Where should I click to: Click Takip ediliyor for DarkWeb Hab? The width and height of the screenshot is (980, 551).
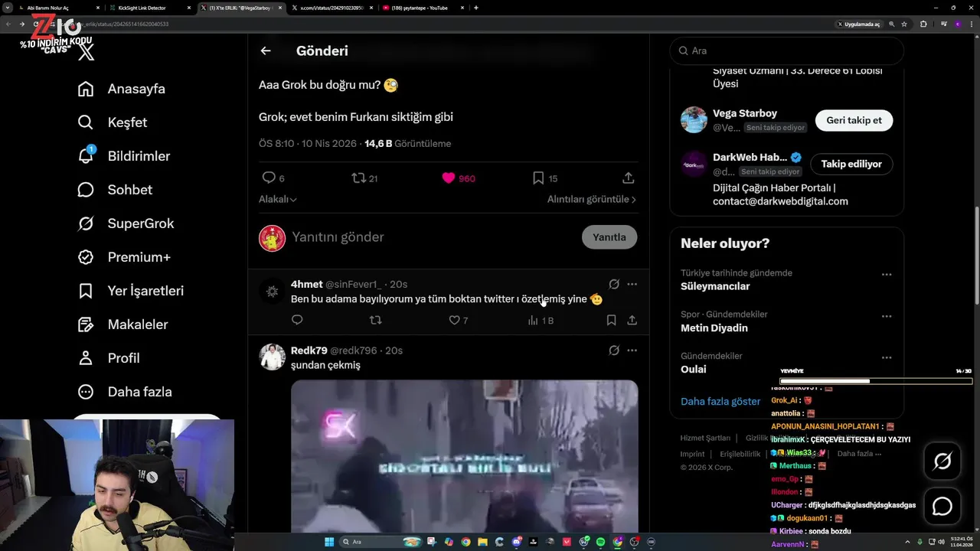point(851,164)
